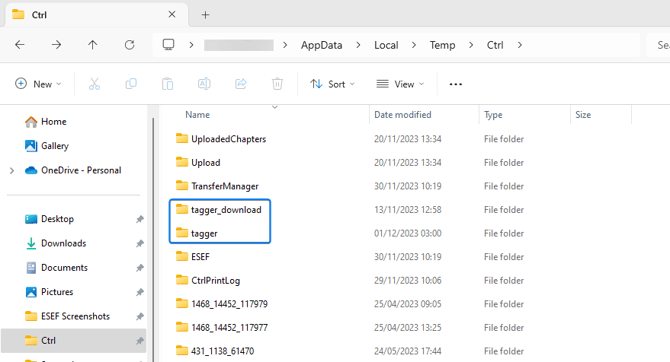Navigate up one folder level
670x362 pixels.
click(x=93, y=45)
